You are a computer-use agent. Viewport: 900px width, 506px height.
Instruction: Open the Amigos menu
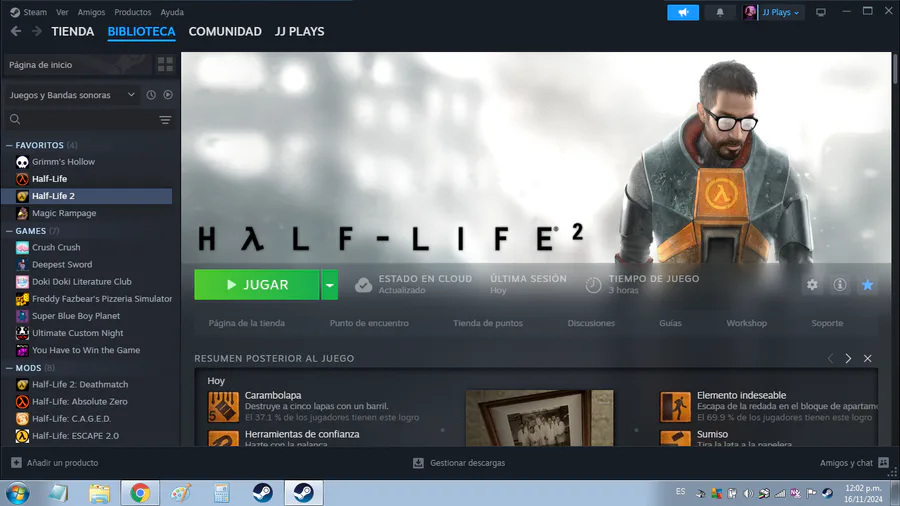[91, 12]
